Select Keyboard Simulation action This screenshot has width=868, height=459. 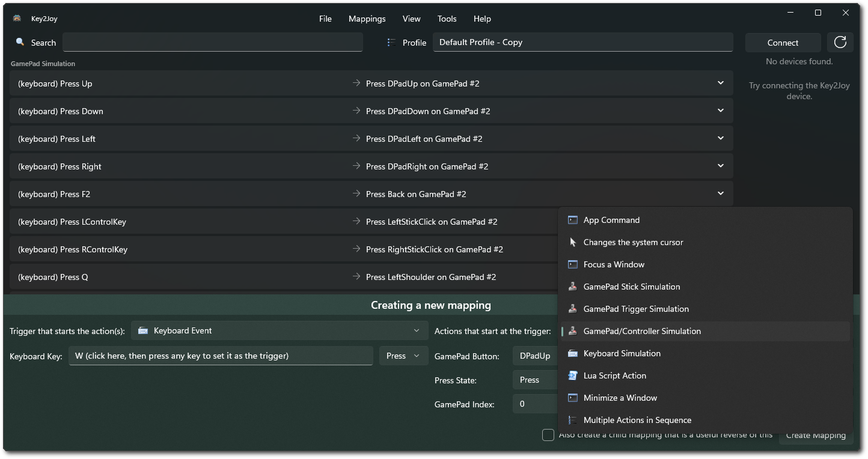click(x=705, y=353)
